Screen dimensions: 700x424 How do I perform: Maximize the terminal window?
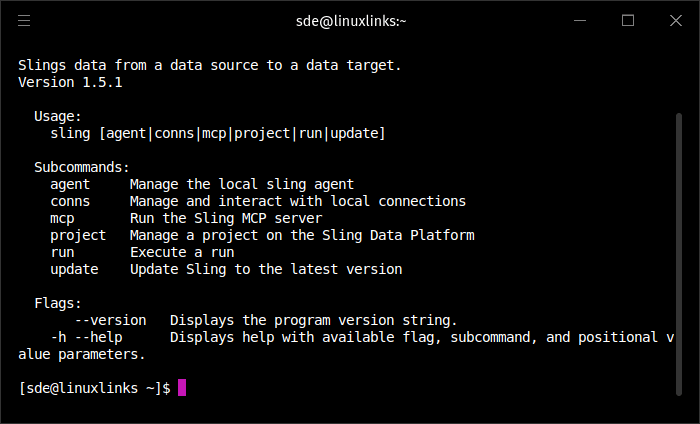[x=628, y=20]
